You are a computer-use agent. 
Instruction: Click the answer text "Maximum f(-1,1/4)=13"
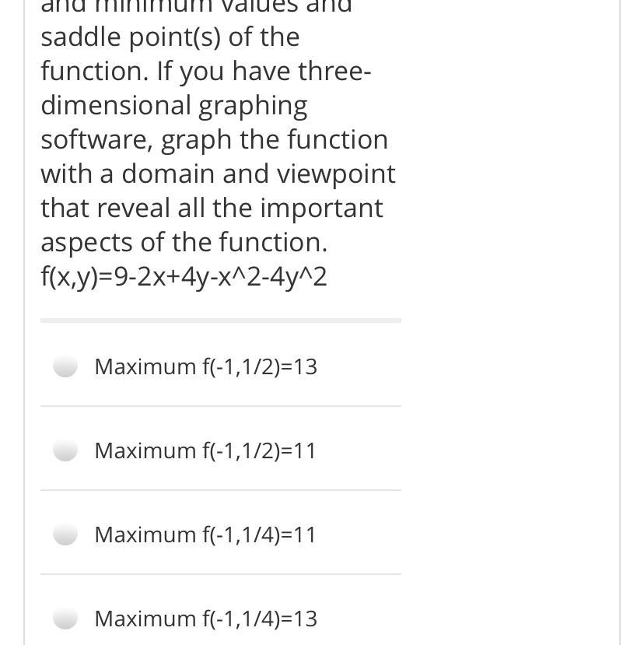pos(205,619)
